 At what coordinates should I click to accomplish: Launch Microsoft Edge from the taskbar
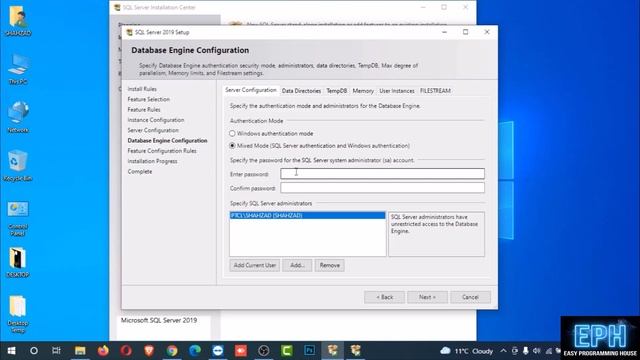click(x=195, y=351)
